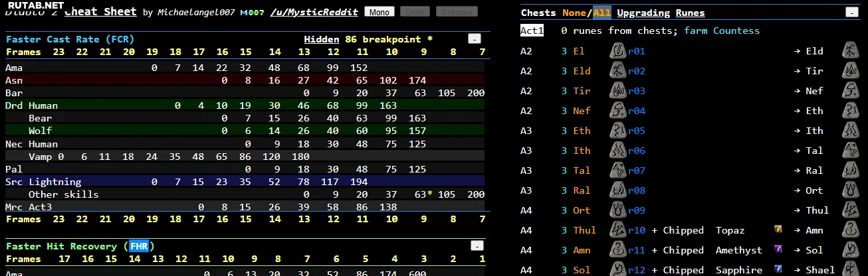Screen dimensions: 868x276
Task: Click the Sol result rune icon on right
Action: tap(849, 250)
